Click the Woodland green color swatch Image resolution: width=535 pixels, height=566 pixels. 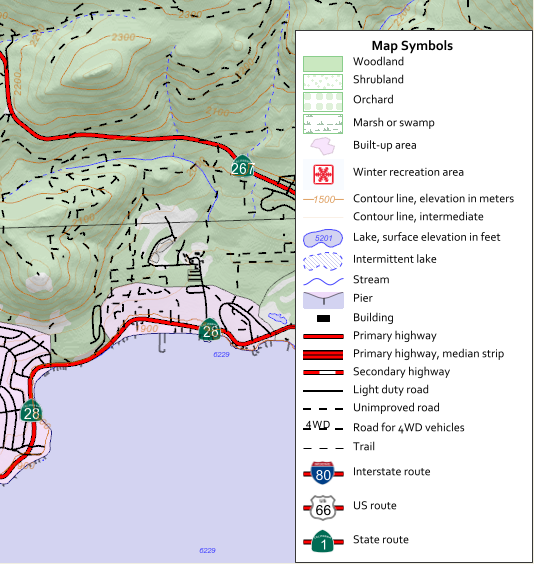[x=323, y=64]
